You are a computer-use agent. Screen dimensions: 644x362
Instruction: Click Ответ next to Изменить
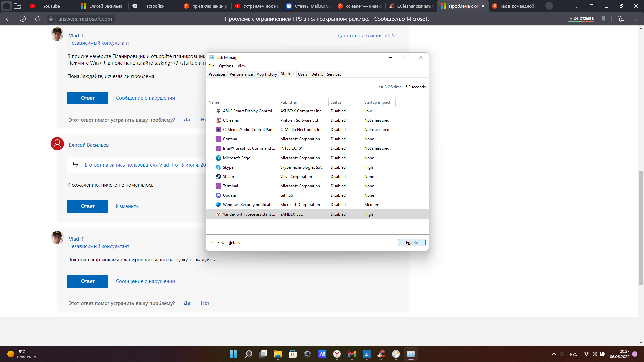pyautogui.click(x=88, y=206)
